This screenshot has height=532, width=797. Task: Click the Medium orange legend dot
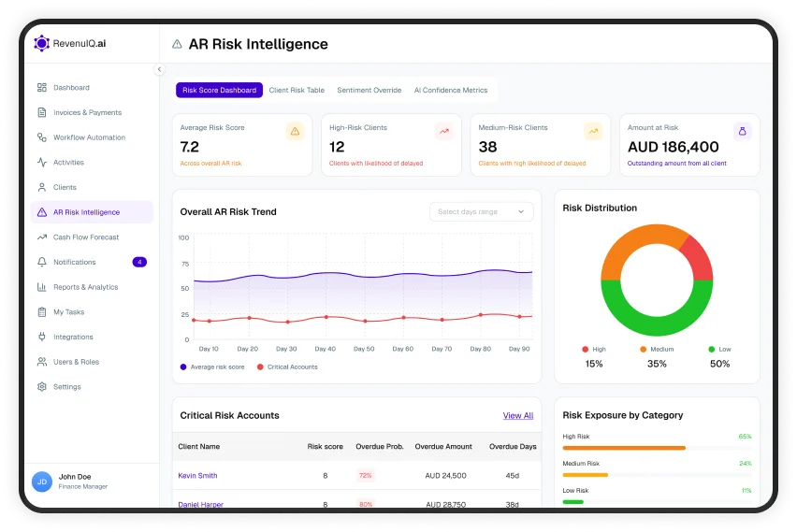[x=643, y=349]
